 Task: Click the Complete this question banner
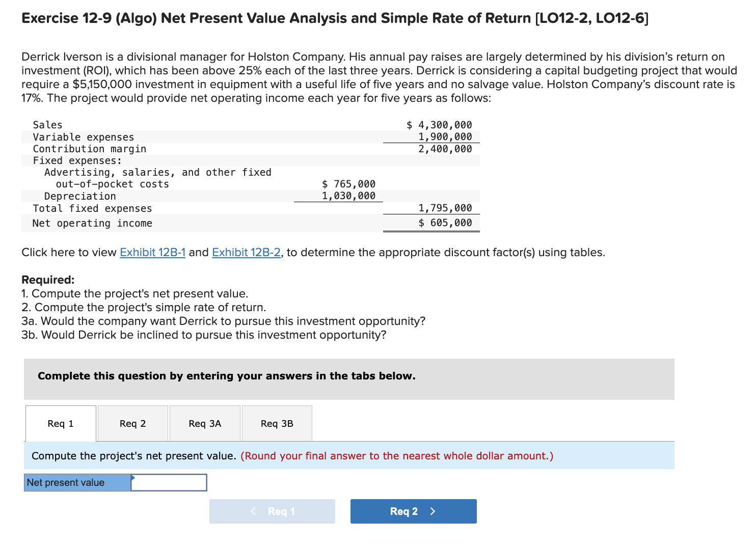click(226, 376)
